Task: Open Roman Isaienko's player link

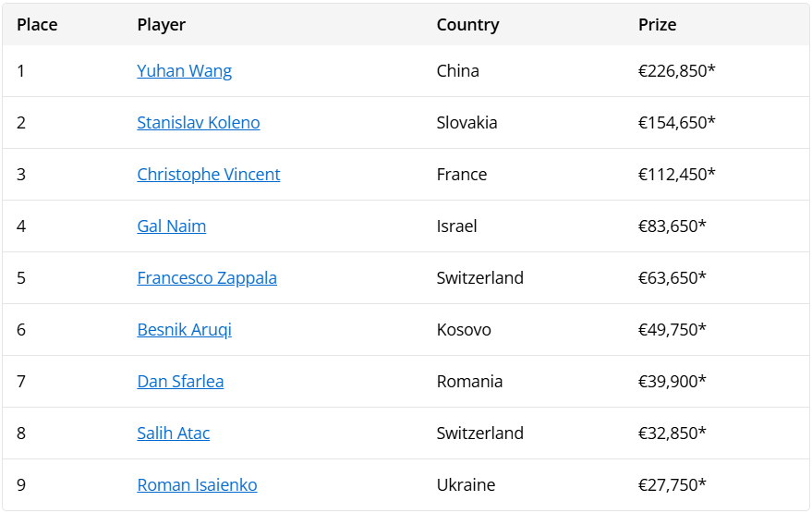Action: coord(197,485)
